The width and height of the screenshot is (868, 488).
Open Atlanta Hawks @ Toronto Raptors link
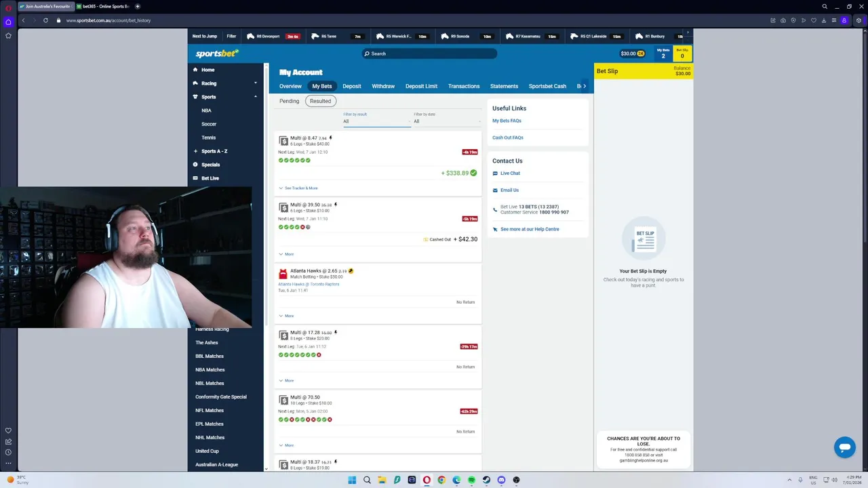309,284
